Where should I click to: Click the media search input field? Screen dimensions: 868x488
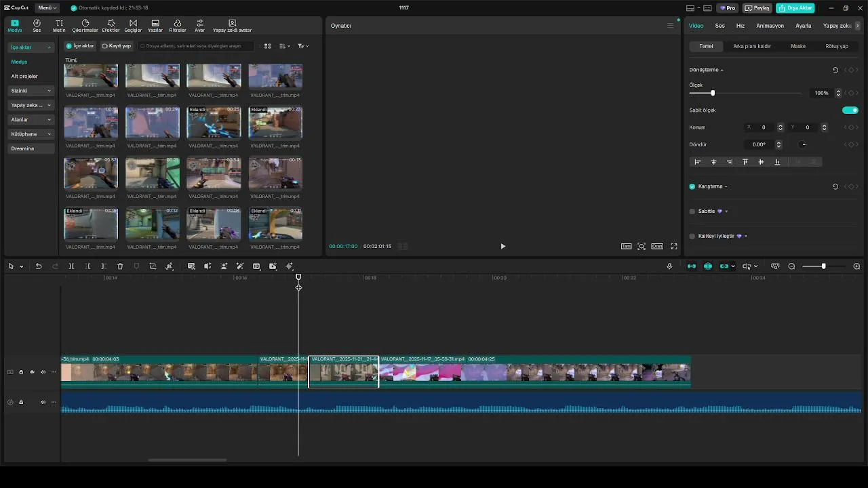196,46
